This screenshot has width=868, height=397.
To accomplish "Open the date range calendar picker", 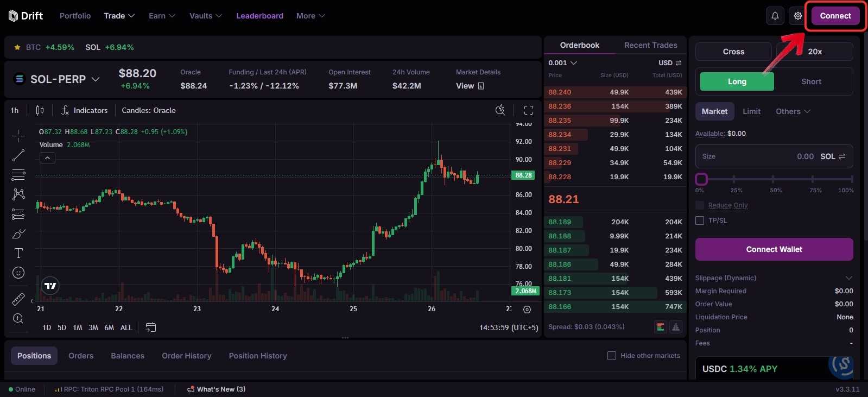I will pos(151,327).
